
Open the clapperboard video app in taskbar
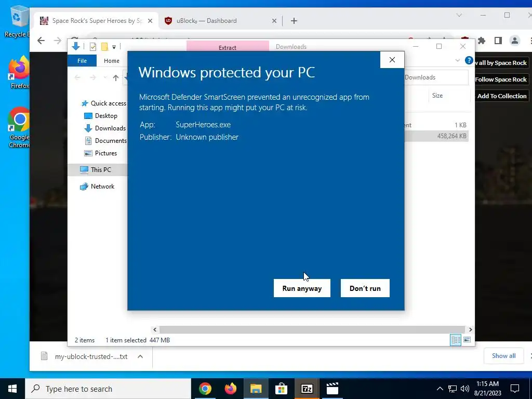[x=332, y=389]
